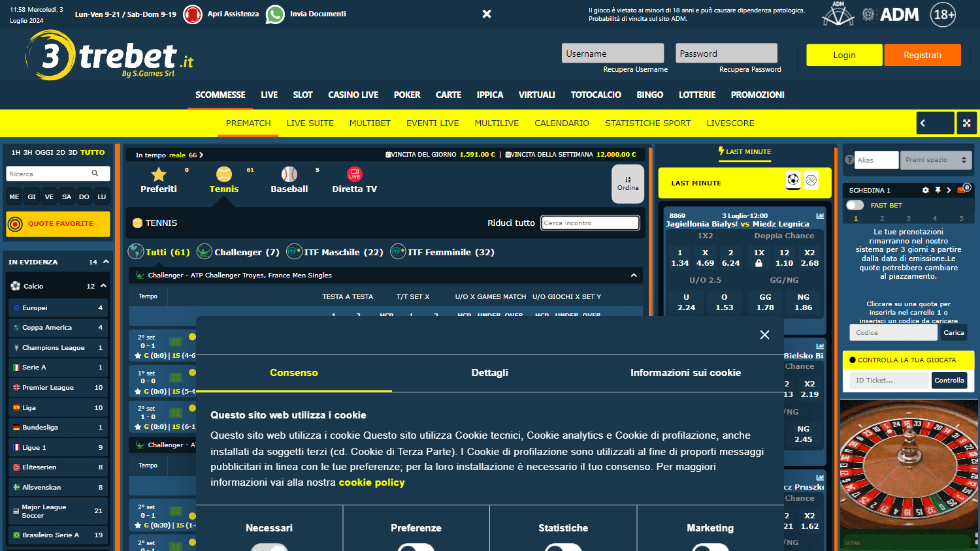This screenshot has height=551, width=980.
Task: Click the QUOTE FAVORITE button
Action: coord(58,224)
